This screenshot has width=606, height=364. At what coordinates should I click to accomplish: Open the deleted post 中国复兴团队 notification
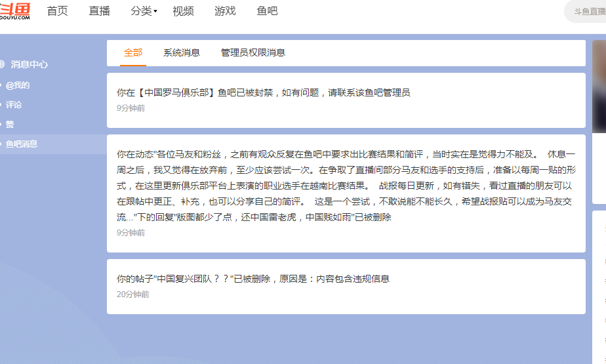click(253, 279)
